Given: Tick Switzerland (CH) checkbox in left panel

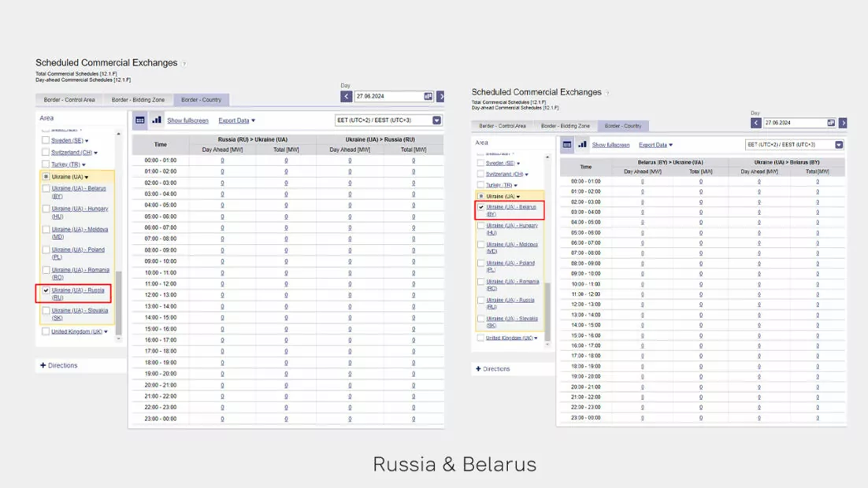Looking at the screenshot, I should click(x=46, y=152).
